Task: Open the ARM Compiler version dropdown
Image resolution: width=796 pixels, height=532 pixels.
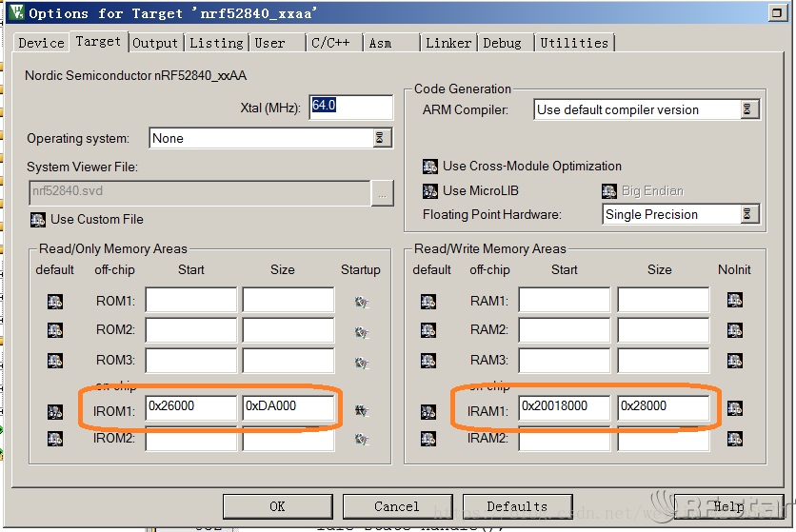Action: point(750,110)
